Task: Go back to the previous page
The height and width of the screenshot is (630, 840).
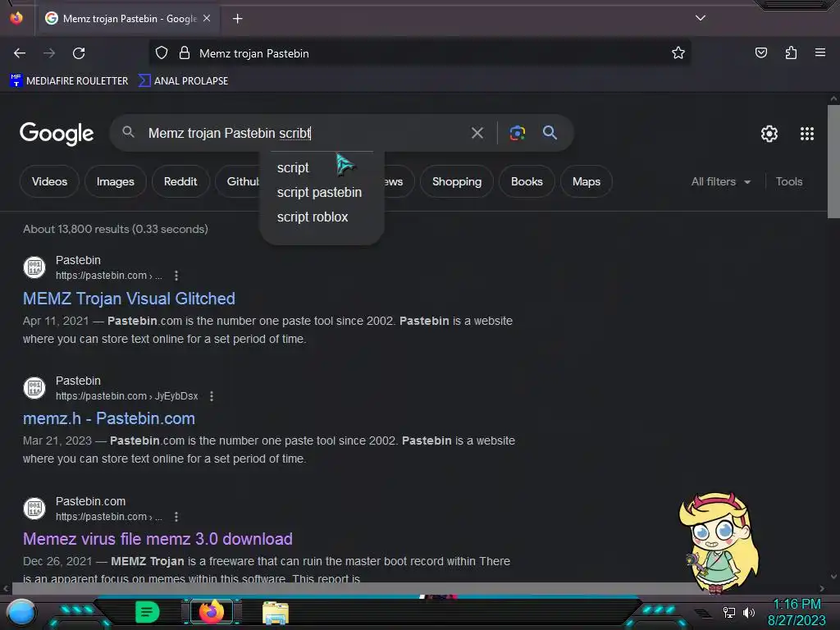Action: point(20,53)
